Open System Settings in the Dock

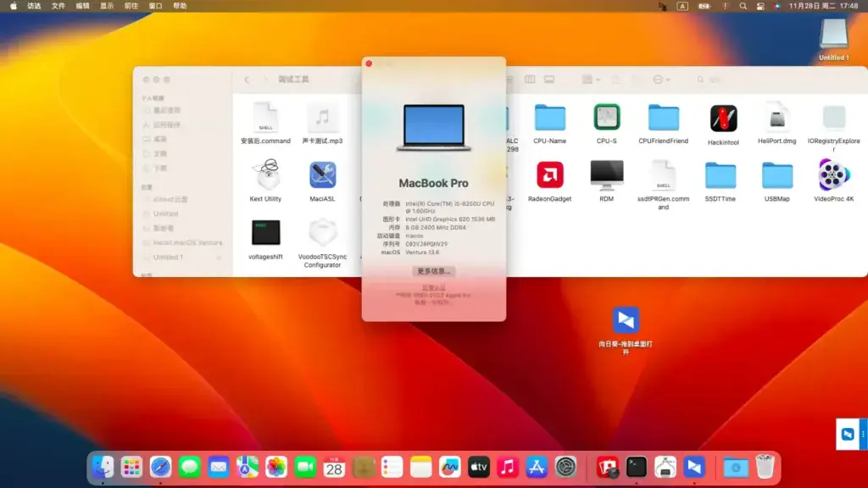(565, 468)
